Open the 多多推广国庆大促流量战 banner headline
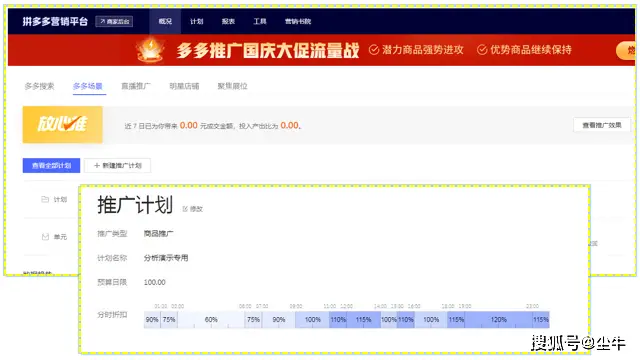 (268, 51)
